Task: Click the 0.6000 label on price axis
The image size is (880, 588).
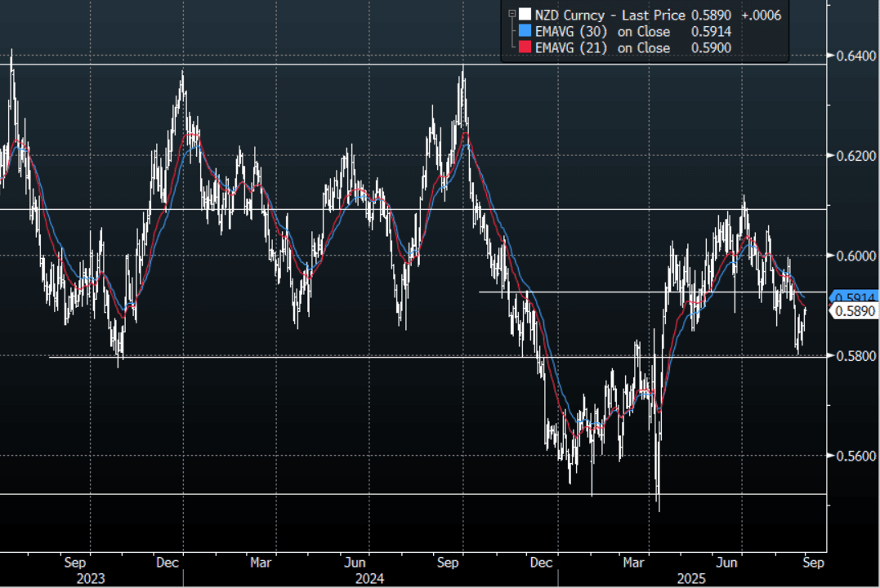Action: click(852, 256)
